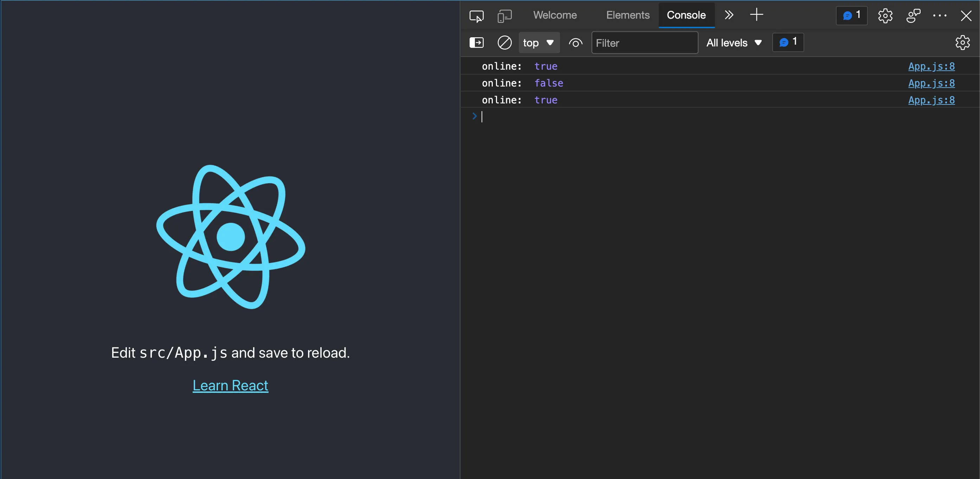This screenshot has width=980, height=479.
Task: Add a new tool with plus icon
Action: (756, 15)
